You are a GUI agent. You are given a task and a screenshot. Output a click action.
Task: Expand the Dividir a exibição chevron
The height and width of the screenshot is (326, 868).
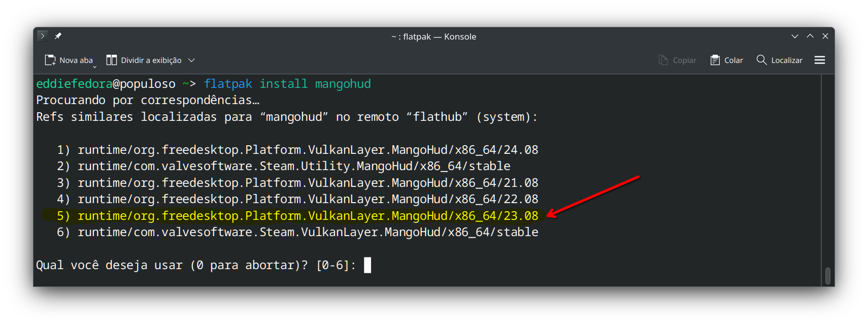pyautogui.click(x=191, y=60)
